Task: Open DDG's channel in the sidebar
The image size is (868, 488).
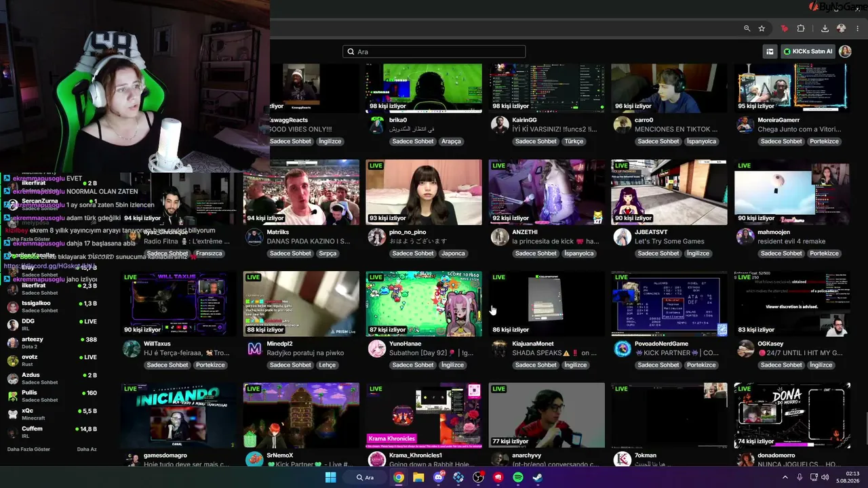Action: tap(52, 325)
